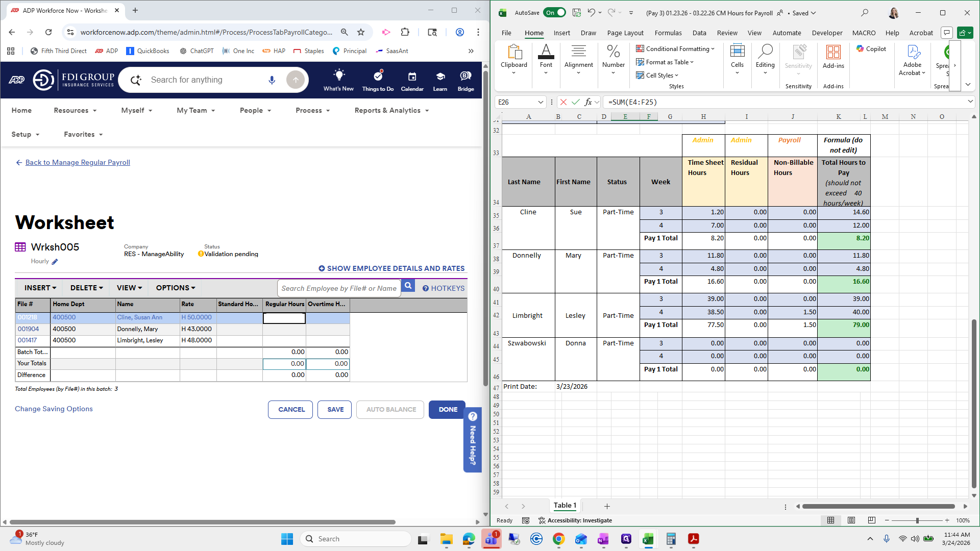
Task: Click Back to Manage Regular Payroll link
Action: [x=78, y=162]
